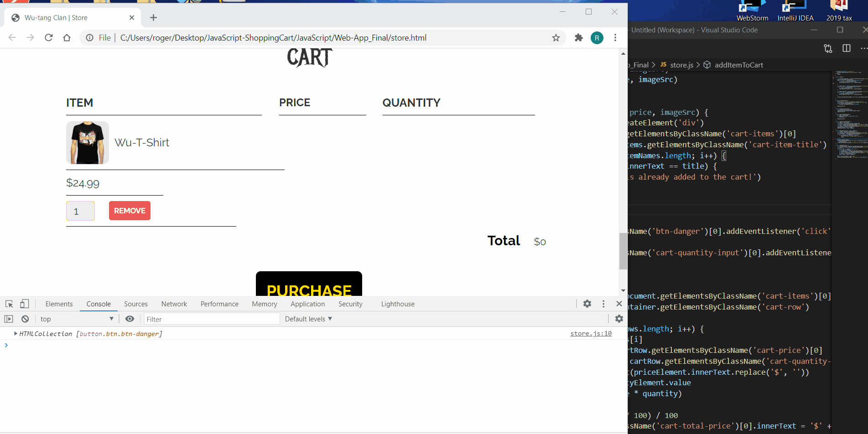The width and height of the screenshot is (868, 434).
Task: Open the Chrome profile avatar
Action: click(x=597, y=38)
